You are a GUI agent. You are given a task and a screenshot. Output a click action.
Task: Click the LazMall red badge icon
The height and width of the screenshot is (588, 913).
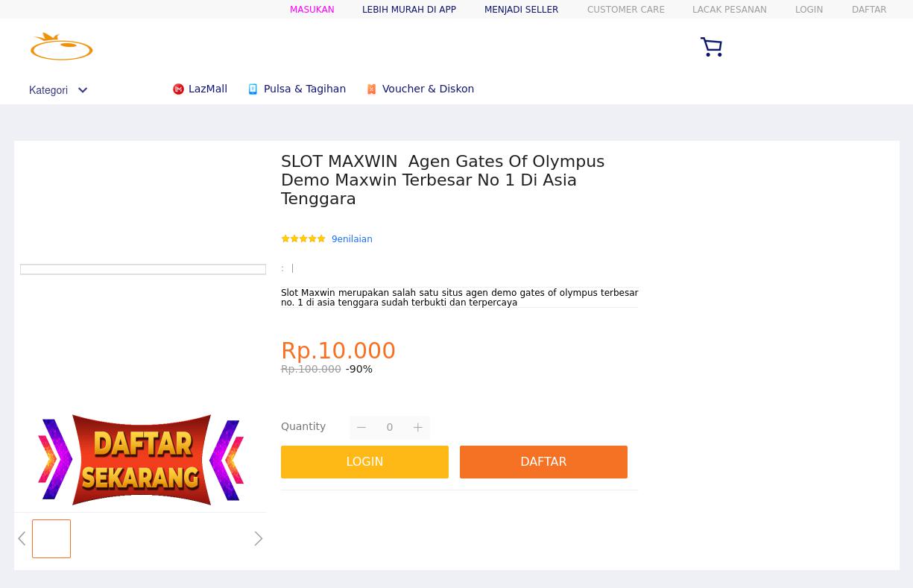[x=178, y=89]
